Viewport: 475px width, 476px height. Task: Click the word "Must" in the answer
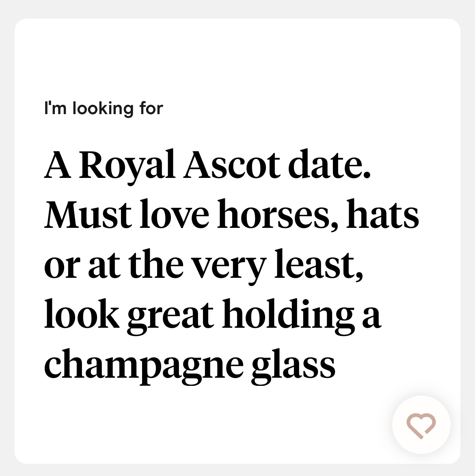88,214
